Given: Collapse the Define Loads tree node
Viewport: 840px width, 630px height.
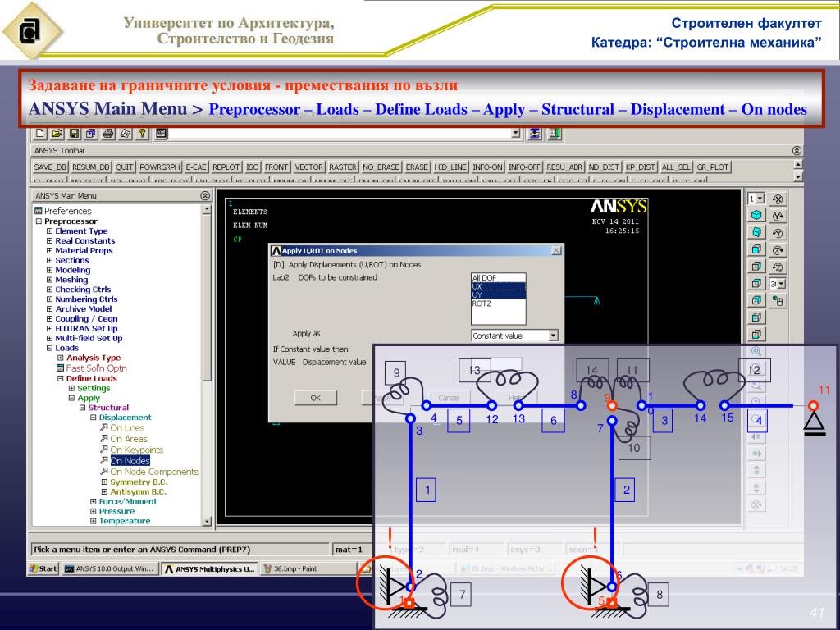Looking at the screenshot, I should click(61, 378).
